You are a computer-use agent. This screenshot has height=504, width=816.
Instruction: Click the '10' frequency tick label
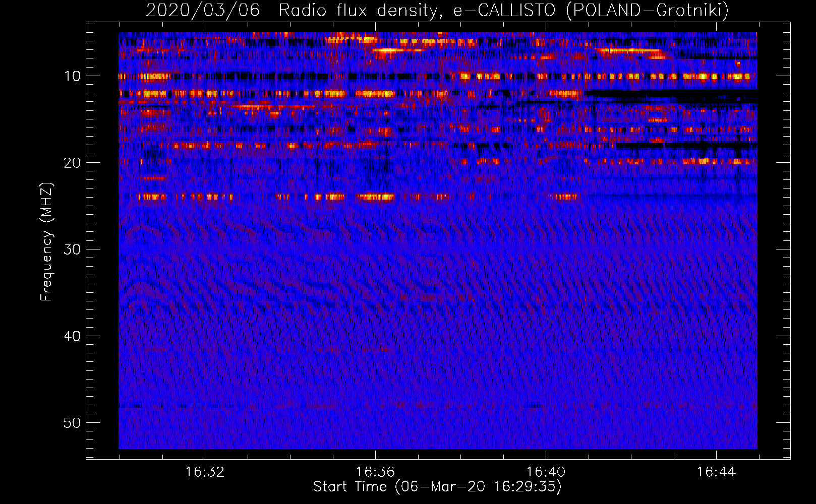pyautogui.click(x=73, y=76)
